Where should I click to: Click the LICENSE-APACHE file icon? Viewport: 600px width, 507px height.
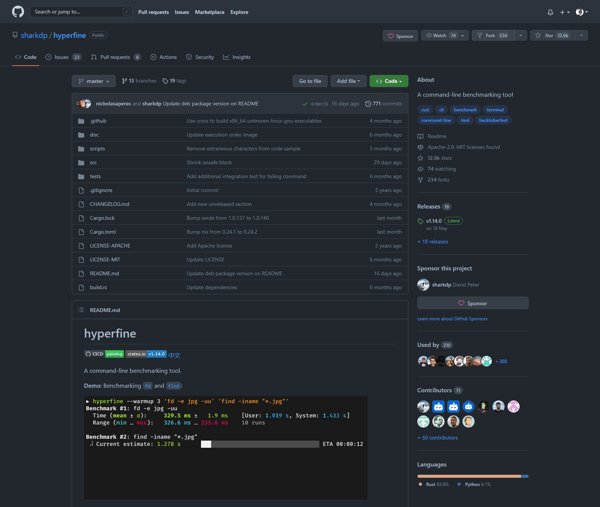[81, 246]
